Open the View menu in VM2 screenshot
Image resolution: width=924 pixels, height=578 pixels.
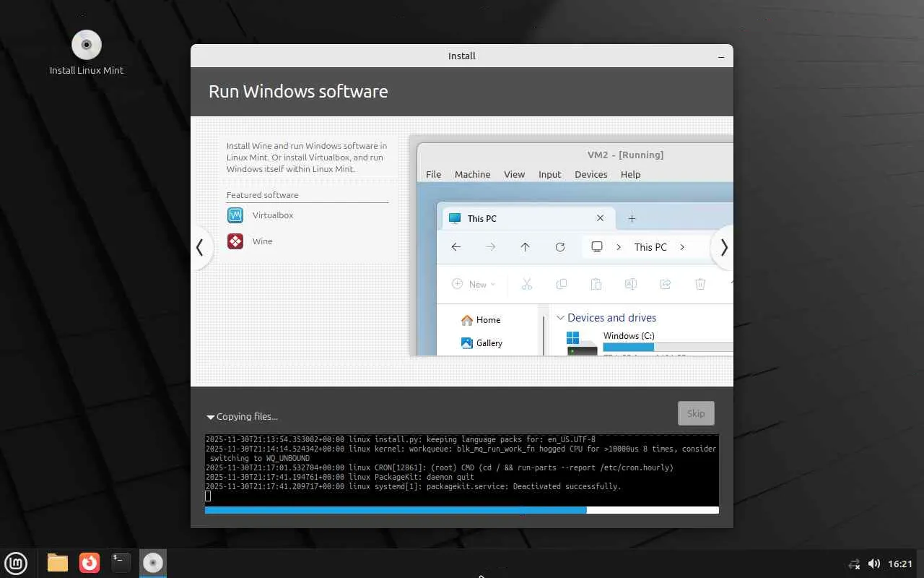[515, 174]
